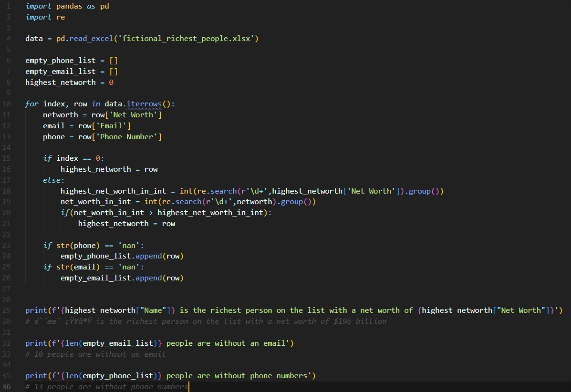
Task: Click 'if index == 0:' statement on line 15
Action: coord(73,158)
